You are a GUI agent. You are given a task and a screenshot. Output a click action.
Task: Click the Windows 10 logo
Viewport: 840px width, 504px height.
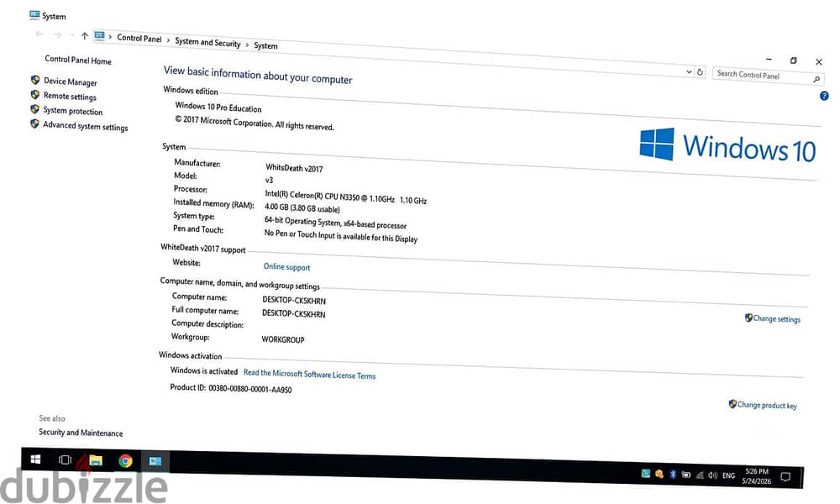(x=728, y=145)
